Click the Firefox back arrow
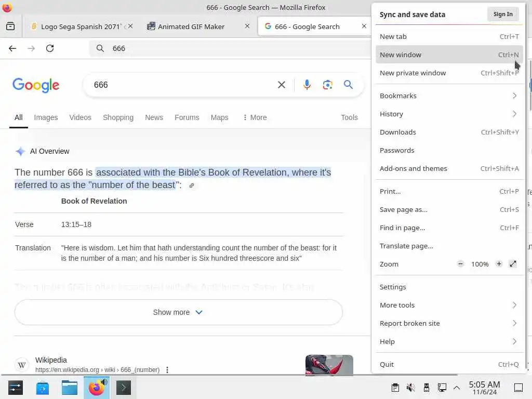 point(12,48)
